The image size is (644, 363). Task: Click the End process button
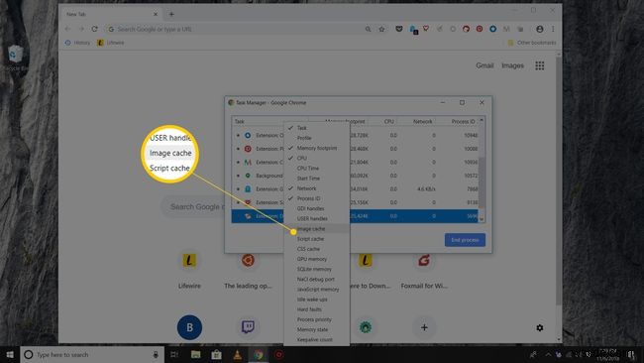tap(465, 240)
